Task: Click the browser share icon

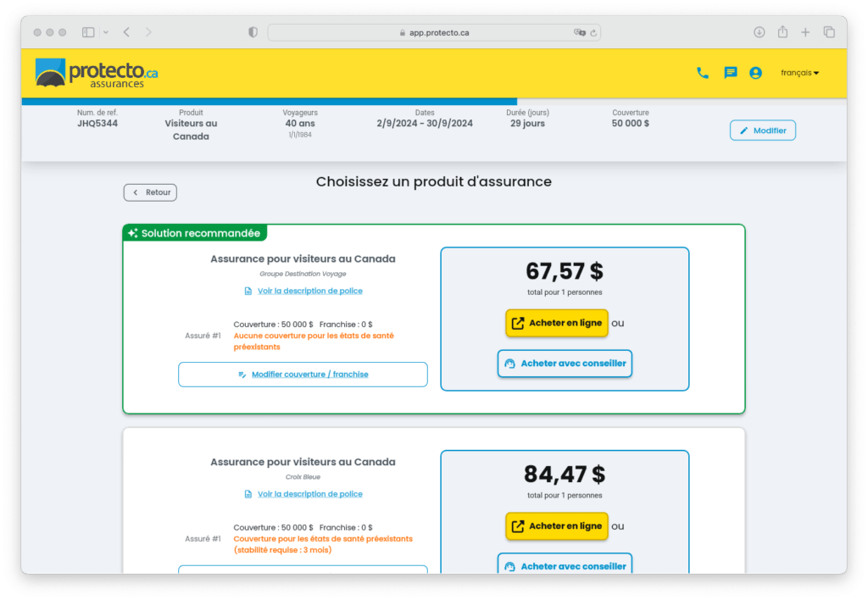Action: 782,31
